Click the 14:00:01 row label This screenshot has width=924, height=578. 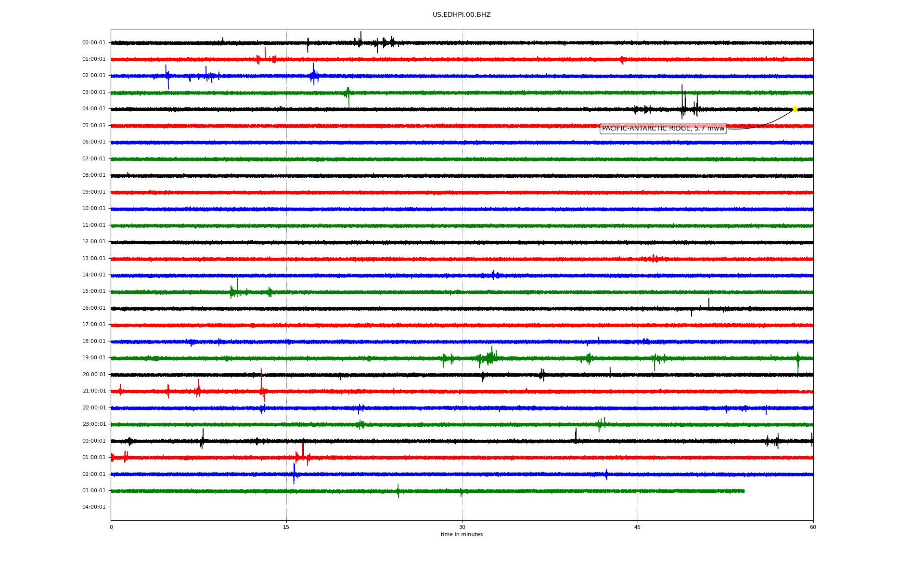94,275
